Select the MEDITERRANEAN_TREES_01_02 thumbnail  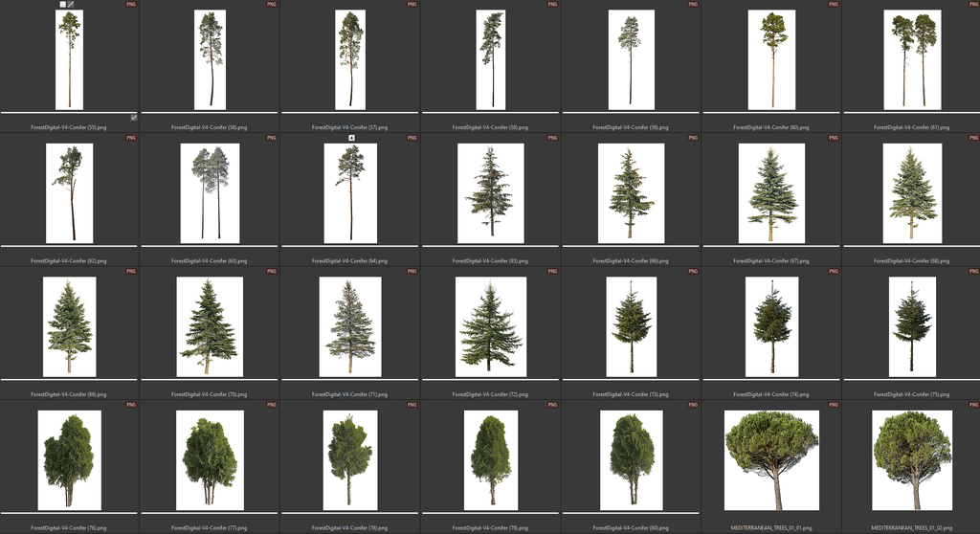(912, 459)
